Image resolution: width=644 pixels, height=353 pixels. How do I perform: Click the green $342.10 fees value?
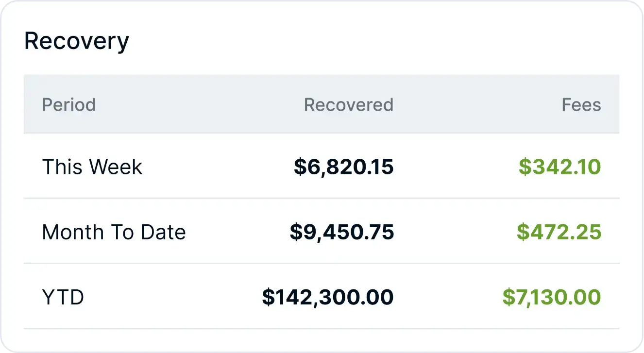click(559, 167)
